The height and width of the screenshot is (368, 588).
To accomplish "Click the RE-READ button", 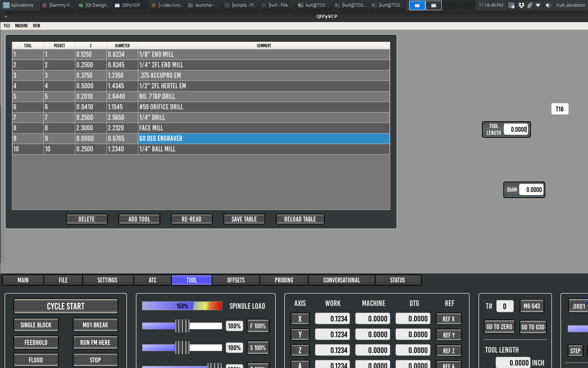I will pyautogui.click(x=192, y=219).
